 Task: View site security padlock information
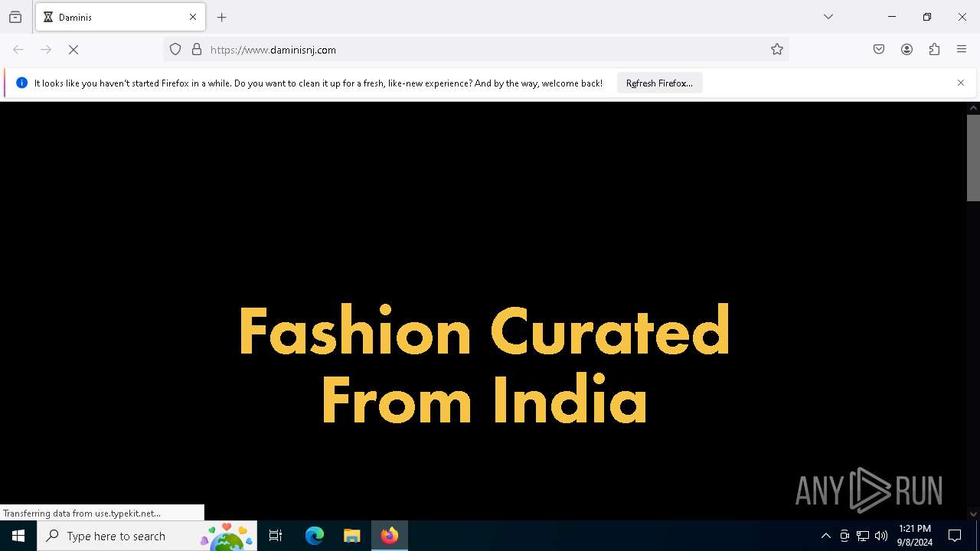pos(197,50)
